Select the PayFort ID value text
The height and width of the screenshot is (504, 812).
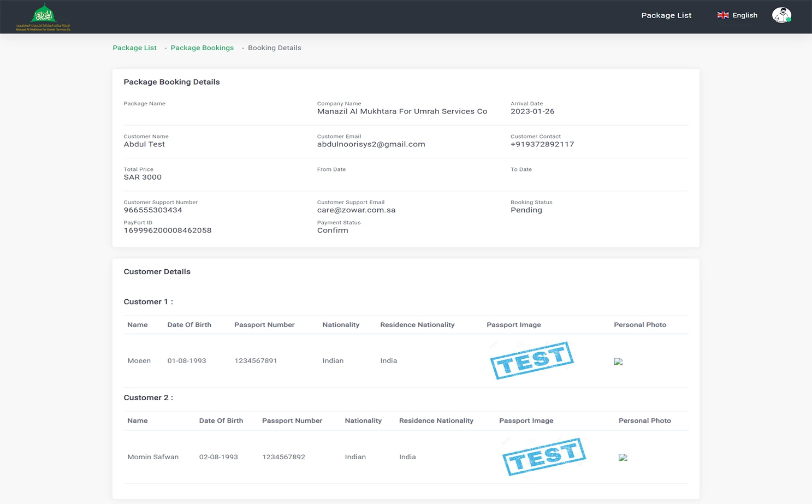click(x=168, y=230)
